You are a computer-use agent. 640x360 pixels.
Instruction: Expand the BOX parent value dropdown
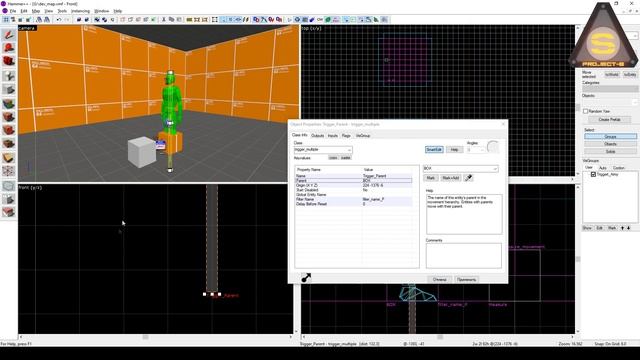[x=495, y=169]
